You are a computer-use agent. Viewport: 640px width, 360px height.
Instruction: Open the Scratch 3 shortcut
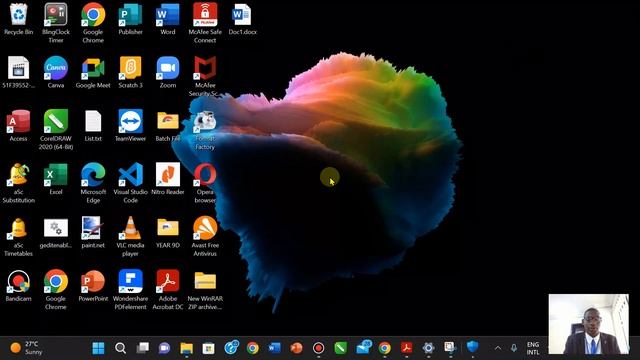click(x=130, y=73)
